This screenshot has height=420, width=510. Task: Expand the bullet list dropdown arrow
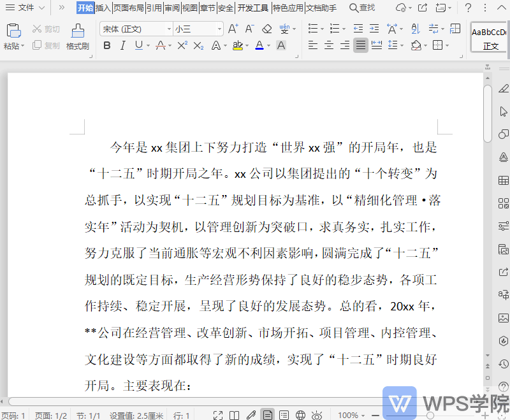(322, 29)
